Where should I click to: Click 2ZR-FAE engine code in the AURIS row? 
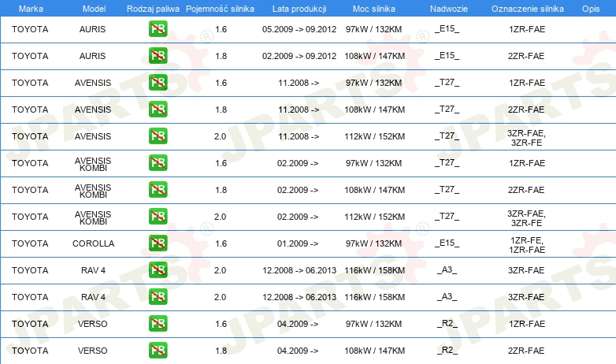coord(526,56)
